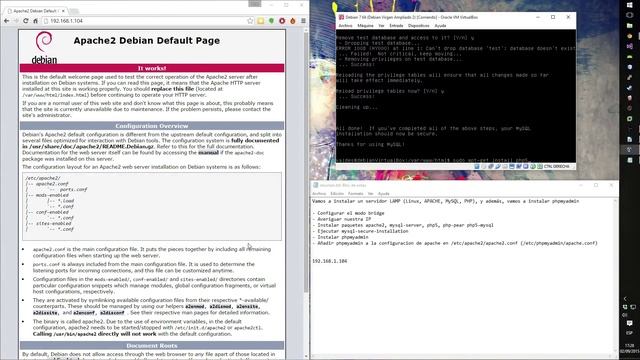Screen dimensions: 640x360
Task: Open Entrada menu in VirtualBox
Action: point(396,26)
